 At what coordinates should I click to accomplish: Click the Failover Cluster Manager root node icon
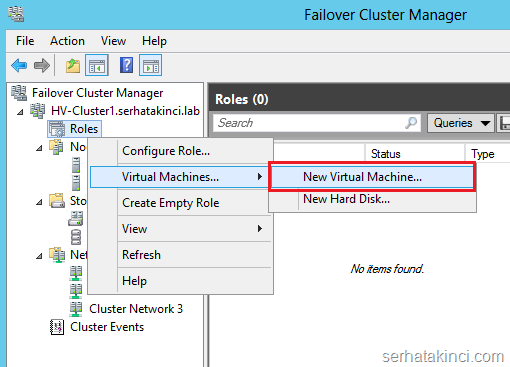click(19, 93)
